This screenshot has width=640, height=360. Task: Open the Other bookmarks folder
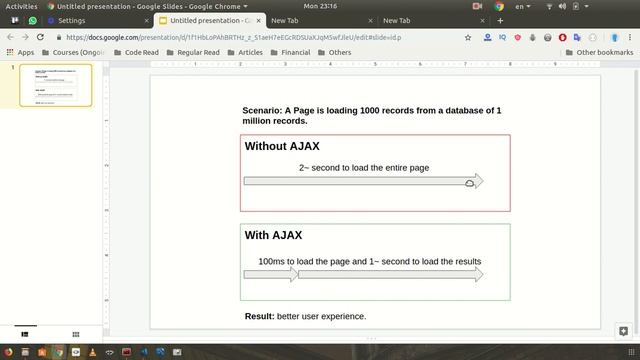(599, 52)
